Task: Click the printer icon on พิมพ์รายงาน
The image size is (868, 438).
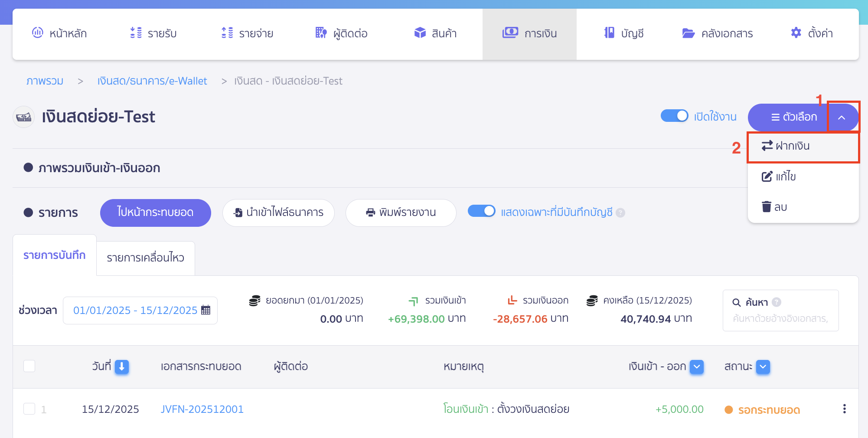Action: [370, 212]
